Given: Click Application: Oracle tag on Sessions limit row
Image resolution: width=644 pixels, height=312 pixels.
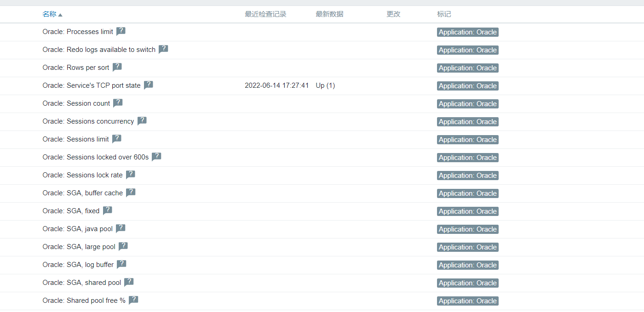Looking at the screenshot, I should 468,140.
